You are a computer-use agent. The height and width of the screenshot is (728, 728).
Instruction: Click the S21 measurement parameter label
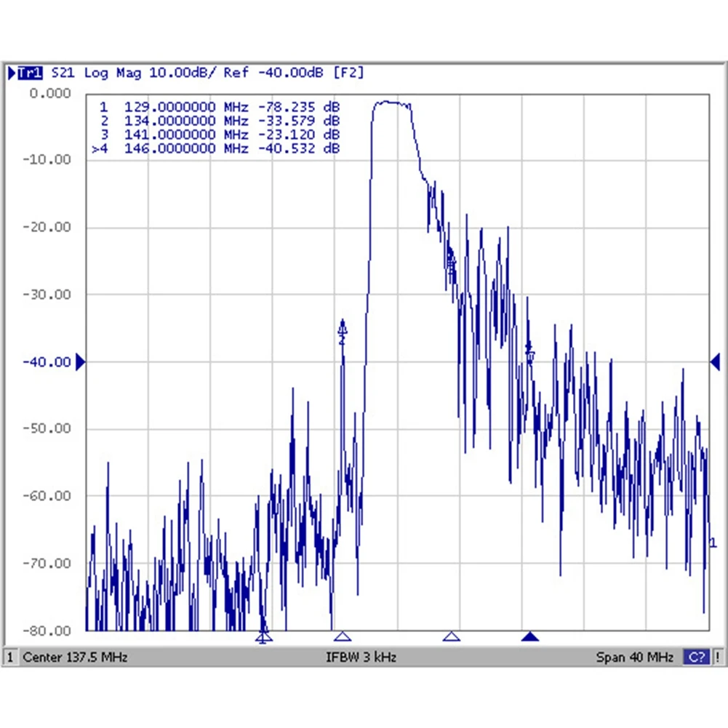62,73
